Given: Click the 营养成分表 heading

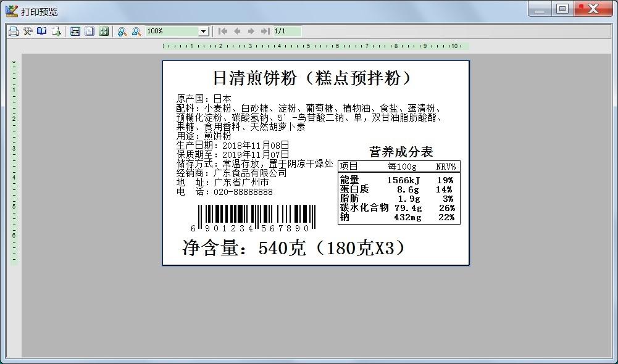Looking at the screenshot, I should tap(401, 152).
